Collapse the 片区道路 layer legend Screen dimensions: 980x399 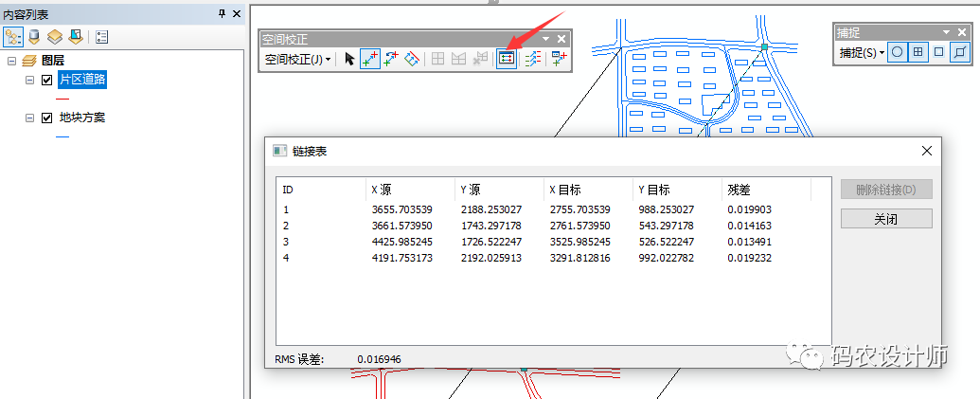coord(30,81)
